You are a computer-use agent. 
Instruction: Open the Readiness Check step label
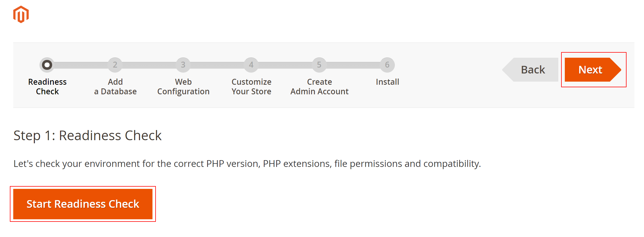click(x=47, y=87)
